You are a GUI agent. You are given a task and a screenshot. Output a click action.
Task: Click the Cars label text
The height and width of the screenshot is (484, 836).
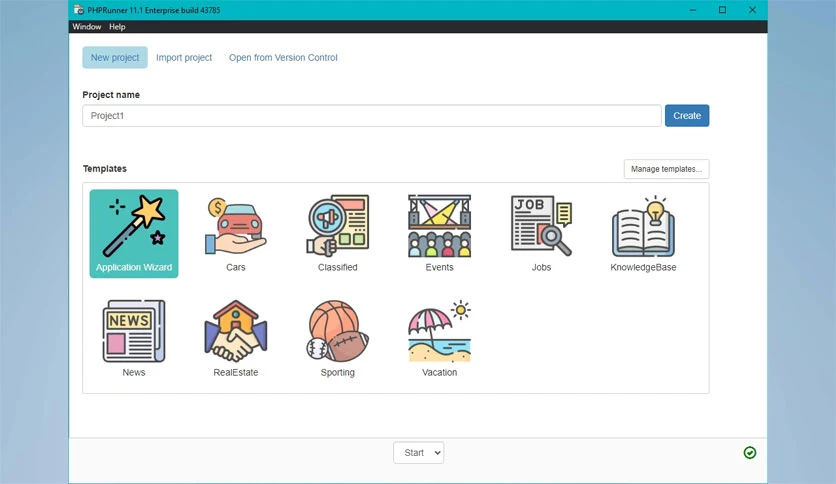[x=236, y=267]
